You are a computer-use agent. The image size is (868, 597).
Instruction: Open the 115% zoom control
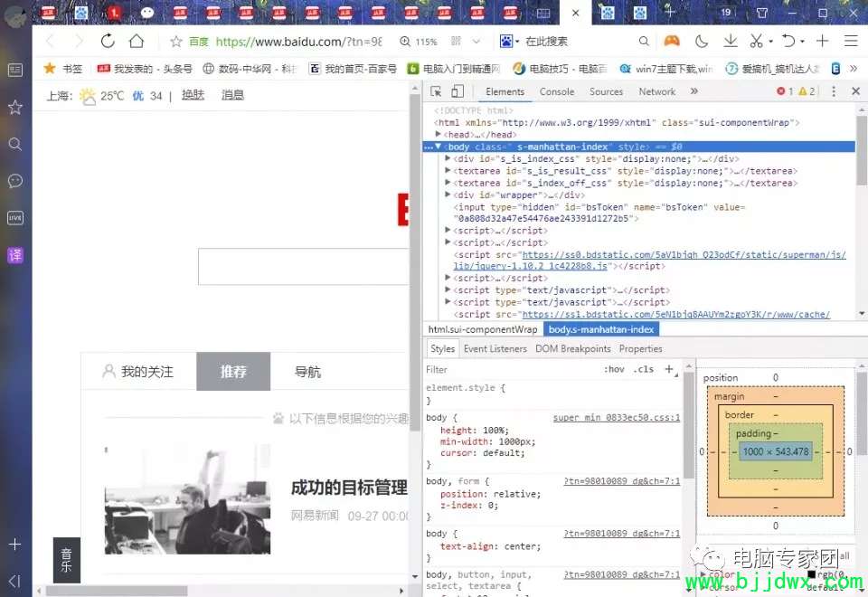(419, 42)
